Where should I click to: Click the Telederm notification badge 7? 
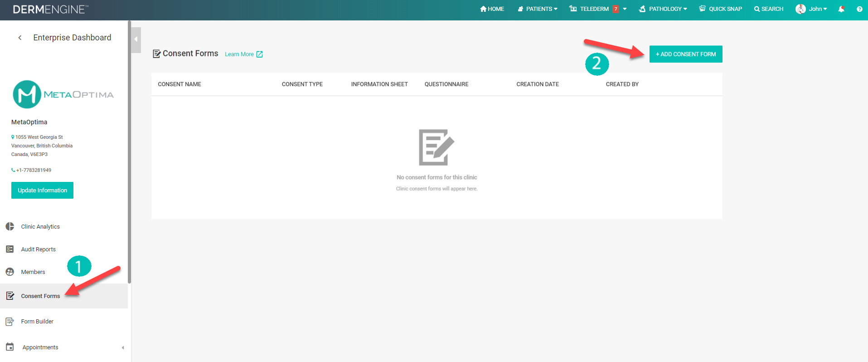(x=616, y=9)
